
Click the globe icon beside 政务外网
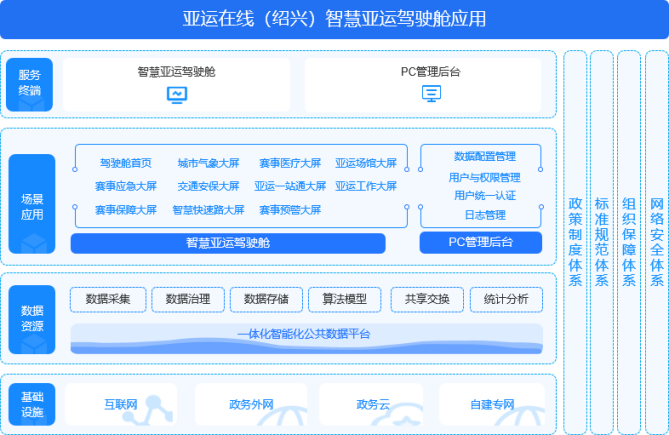click(282, 417)
